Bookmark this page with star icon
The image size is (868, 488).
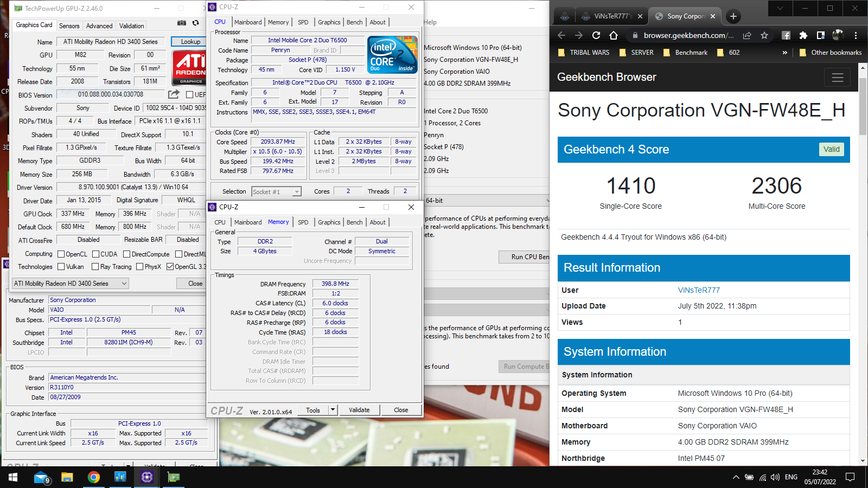point(764,35)
